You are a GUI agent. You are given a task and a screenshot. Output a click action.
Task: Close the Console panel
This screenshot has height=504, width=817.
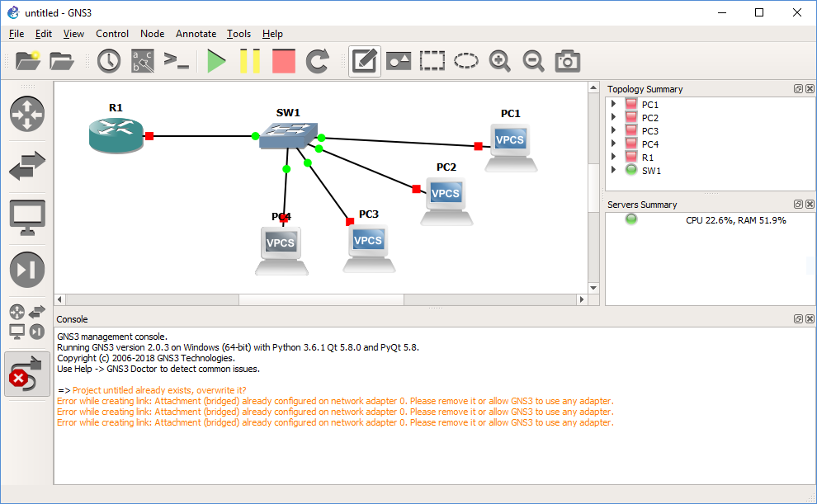point(810,318)
